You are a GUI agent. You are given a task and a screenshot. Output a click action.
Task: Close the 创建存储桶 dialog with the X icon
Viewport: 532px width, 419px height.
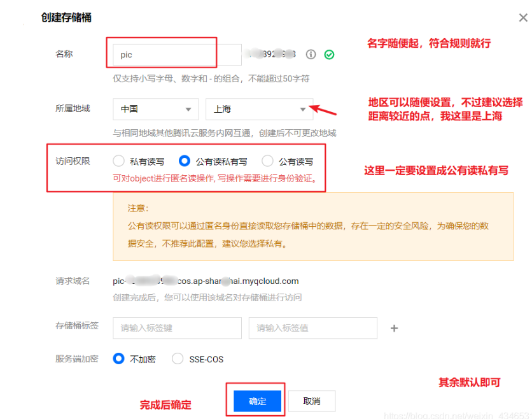(x=522, y=18)
